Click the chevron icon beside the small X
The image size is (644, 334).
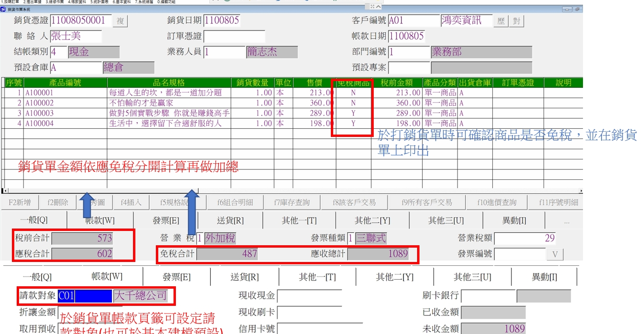tap(378, 7)
